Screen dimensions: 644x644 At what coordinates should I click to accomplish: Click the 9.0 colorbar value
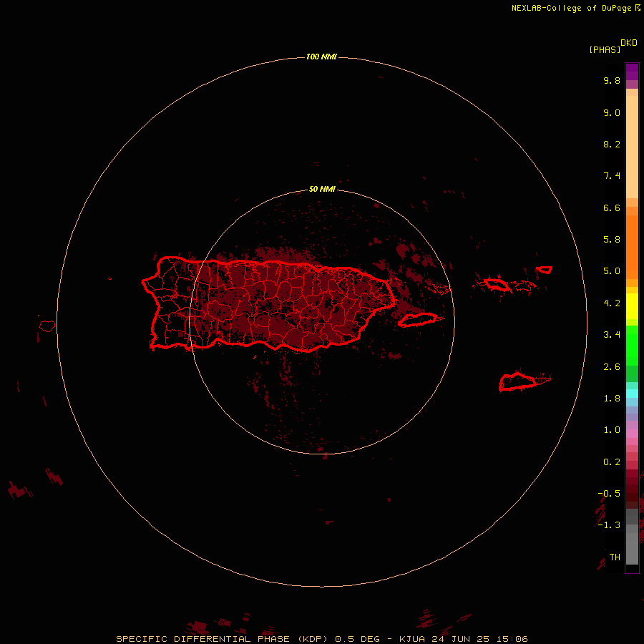coord(612,112)
